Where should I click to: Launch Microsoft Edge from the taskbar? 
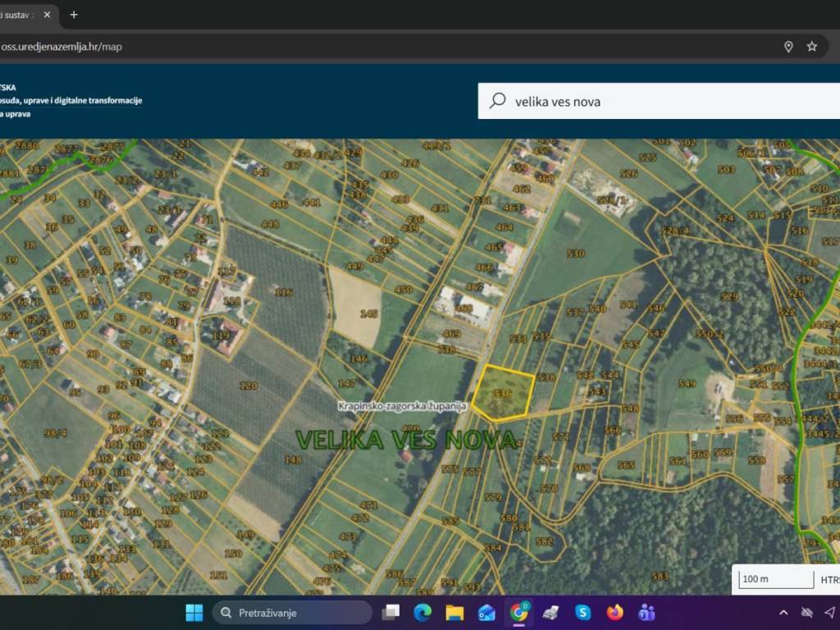pos(422,613)
